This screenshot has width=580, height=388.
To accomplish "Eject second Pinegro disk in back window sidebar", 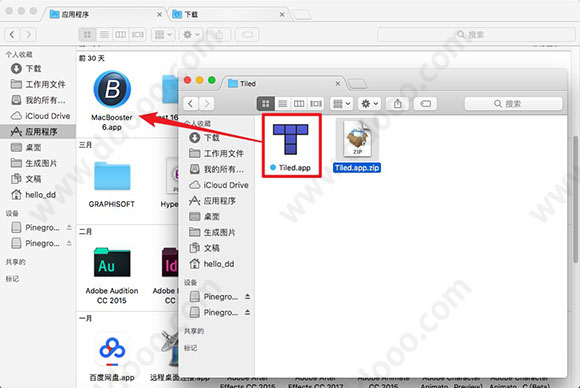I will coord(69,243).
